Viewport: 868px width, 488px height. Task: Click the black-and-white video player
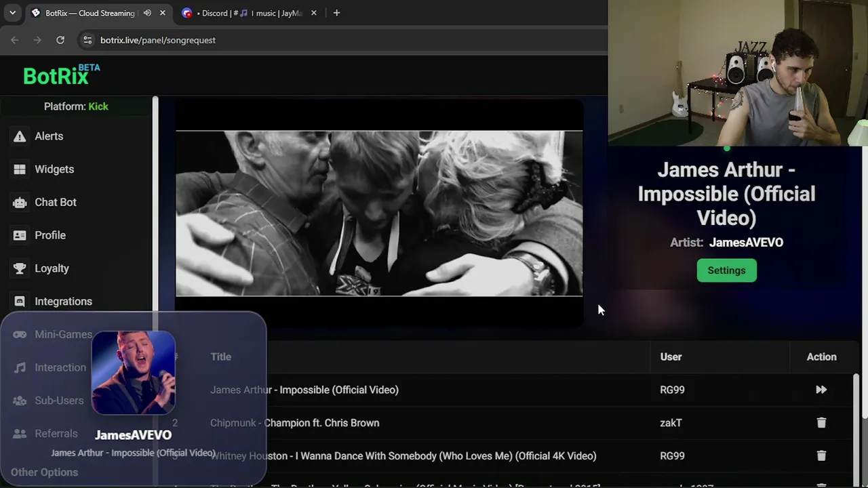click(379, 213)
